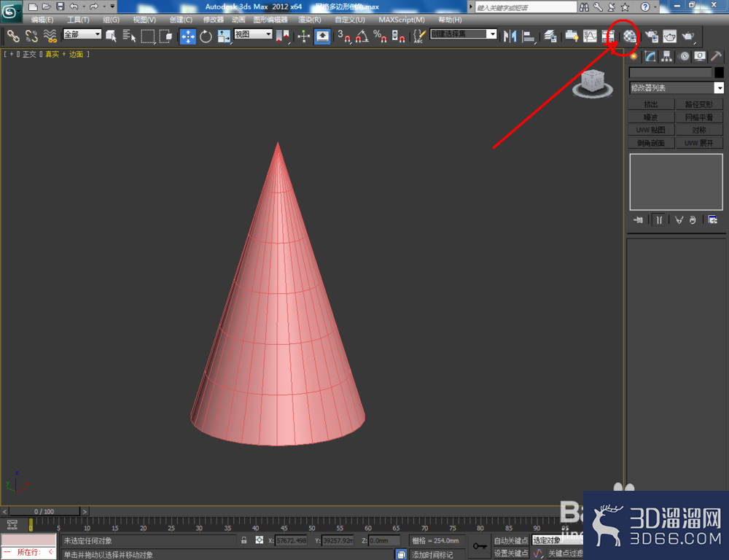This screenshot has width=729, height=560.
Task: Expand the modifier list dropdown
Action: [x=677, y=88]
